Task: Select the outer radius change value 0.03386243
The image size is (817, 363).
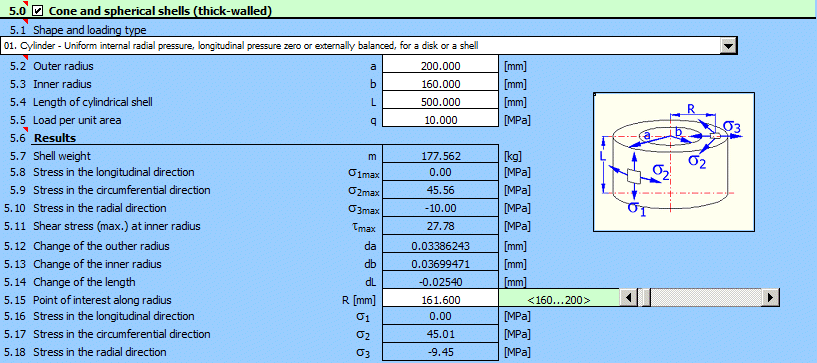Action: [440, 246]
